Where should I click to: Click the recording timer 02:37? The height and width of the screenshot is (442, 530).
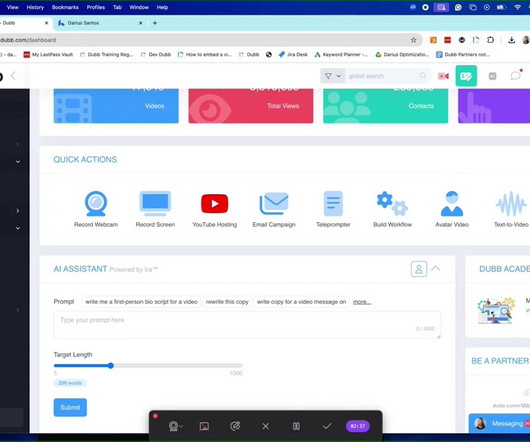tap(358, 426)
